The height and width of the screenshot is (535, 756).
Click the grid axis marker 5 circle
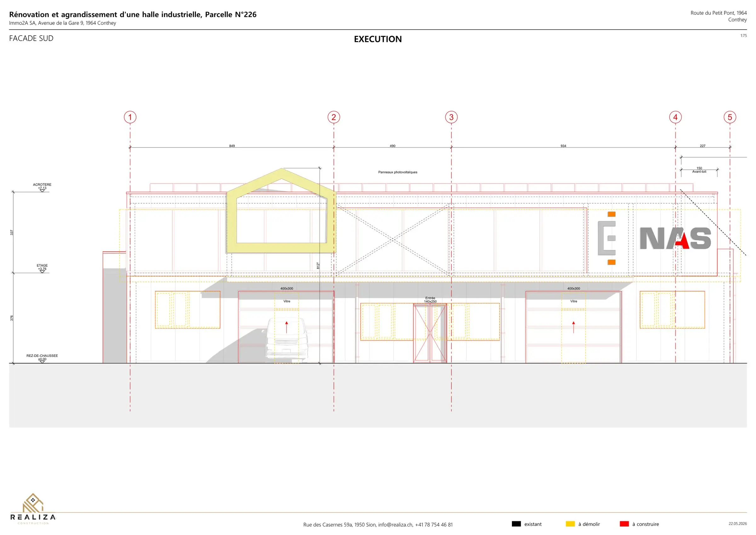[x=730, y=117]
